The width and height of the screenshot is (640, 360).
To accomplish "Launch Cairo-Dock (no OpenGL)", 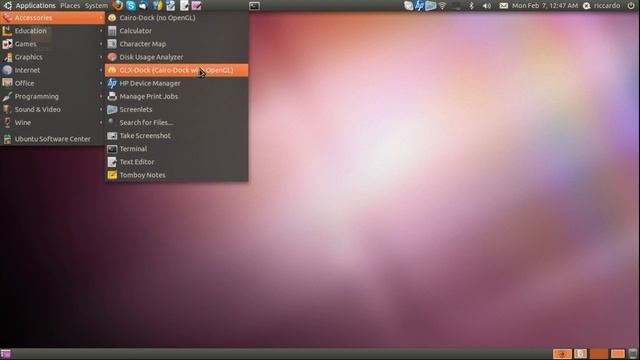I will click(x=176, y=18).
